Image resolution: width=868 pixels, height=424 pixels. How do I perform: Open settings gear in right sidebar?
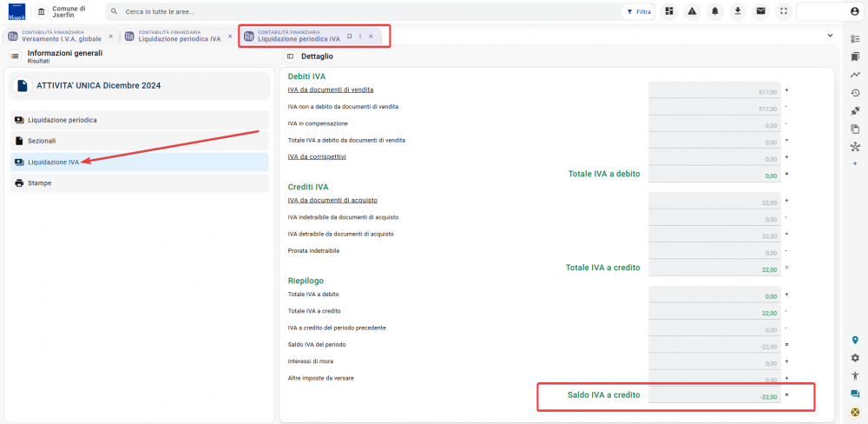point(855,357)
